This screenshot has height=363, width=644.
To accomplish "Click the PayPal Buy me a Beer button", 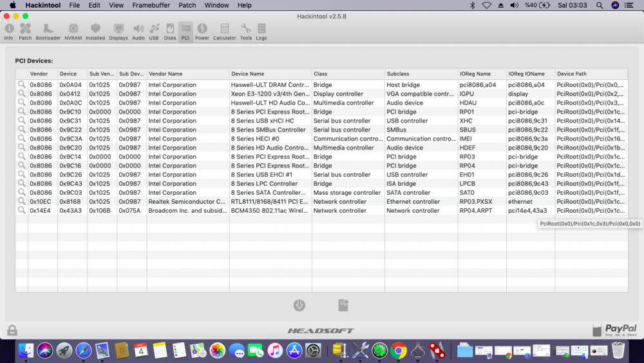I will coord(614,330).
